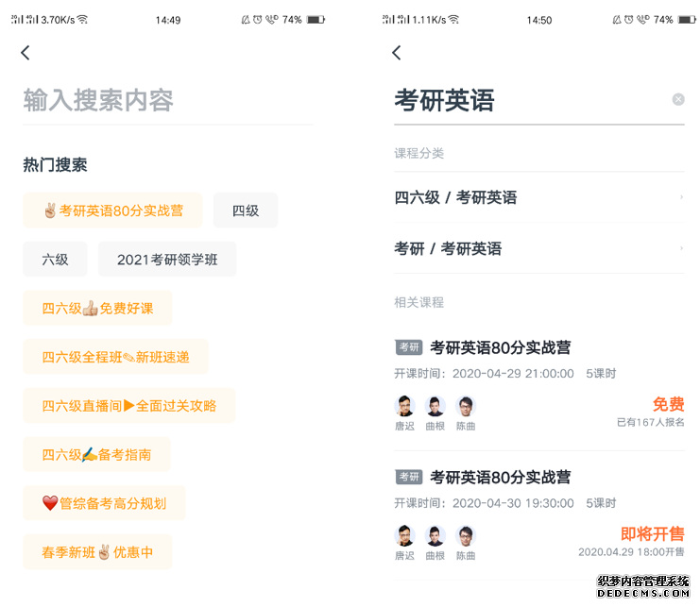Tap 开课时间 2020-04-30 19:30:00 text

point(484,503)
